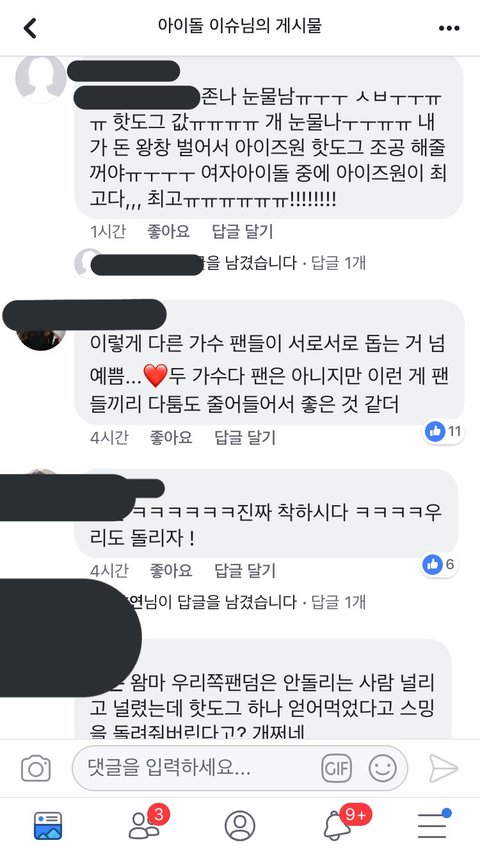480x854 pixels.
Task: Open the three-dot more options menu
Action: click(x=449, y=28)
